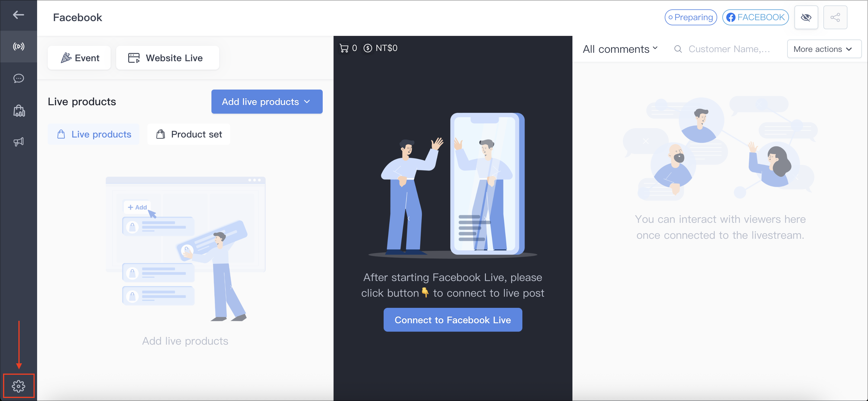Open the chat messages sidebar icon

[18, 78]
